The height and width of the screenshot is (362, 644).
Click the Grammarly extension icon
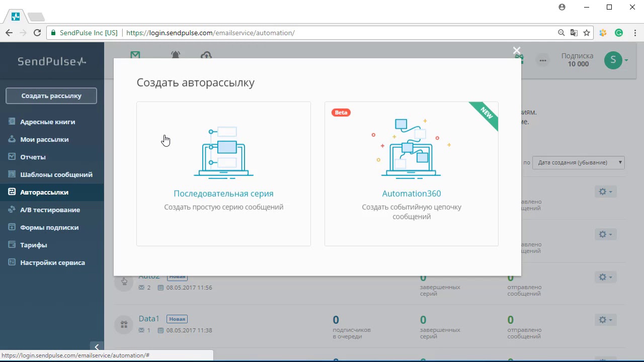(x=619, y=33)
